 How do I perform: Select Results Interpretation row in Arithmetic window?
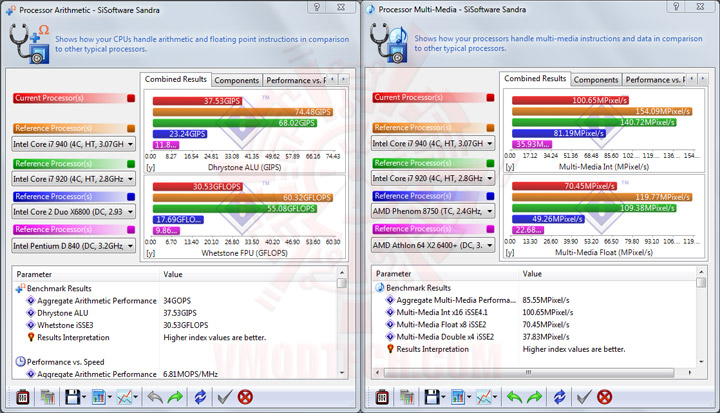[174, 338]
